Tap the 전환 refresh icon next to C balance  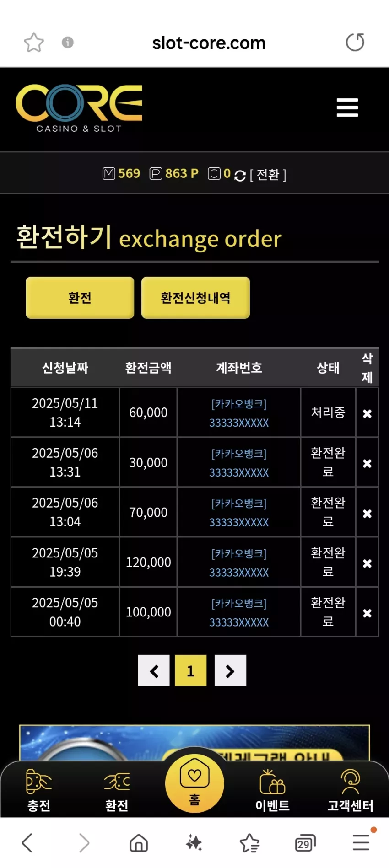pyautogui.click(x=240, y=176)
